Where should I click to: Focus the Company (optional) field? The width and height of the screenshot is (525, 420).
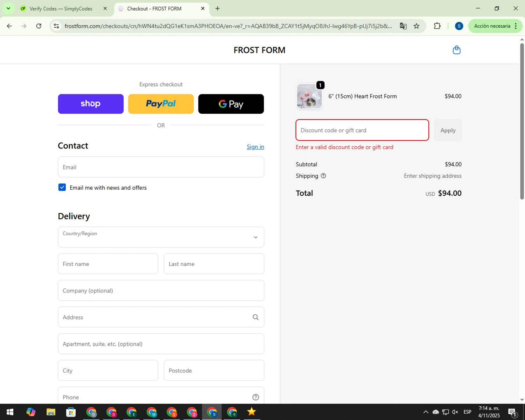161,290
